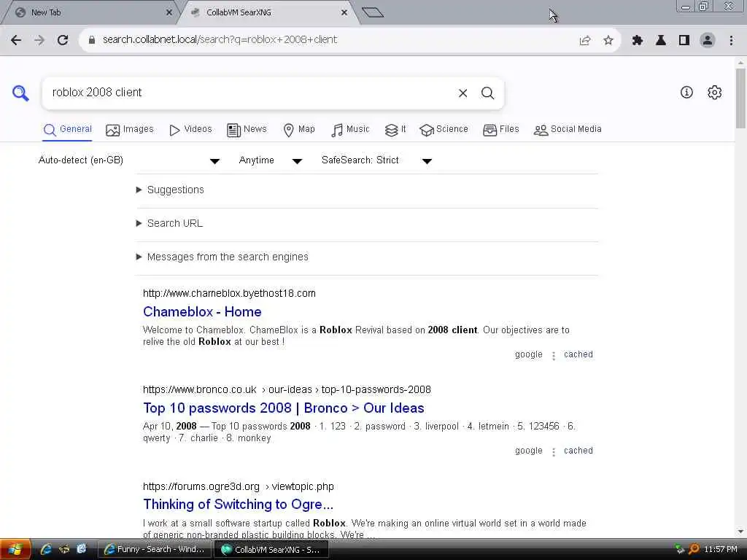Viewport: 747px width, 560px height.
Task: Click the scrollbar down arrow
Action: click(740, 532)
